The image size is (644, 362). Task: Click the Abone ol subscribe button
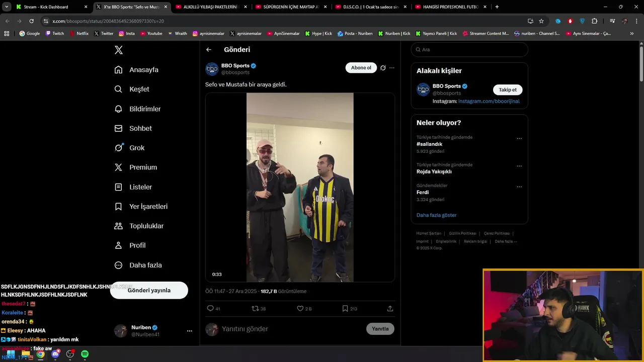pos(361,68)
